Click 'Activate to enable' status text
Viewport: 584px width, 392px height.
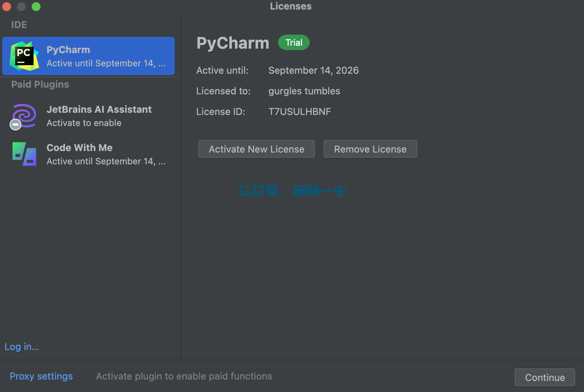click(x=84, y=123)
